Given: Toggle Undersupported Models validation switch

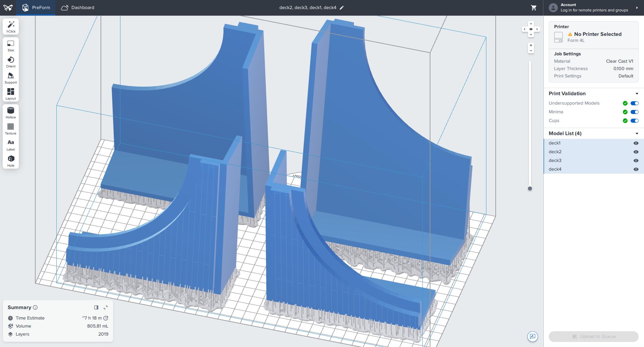Looking at the screenshot, I should point(635,103).
